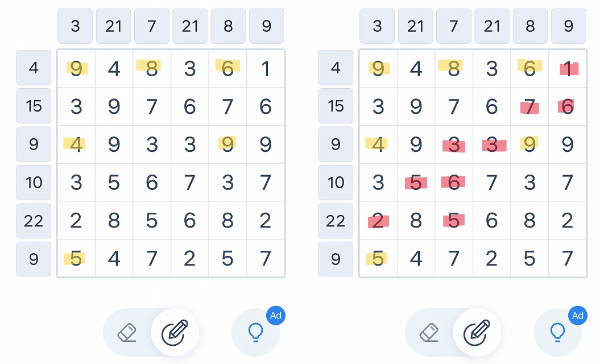The height and width of the screenshot is (364, 604).
Task: Click the Ad badge on left hint button
Action: pyautogui.click(x=276, y=316)
